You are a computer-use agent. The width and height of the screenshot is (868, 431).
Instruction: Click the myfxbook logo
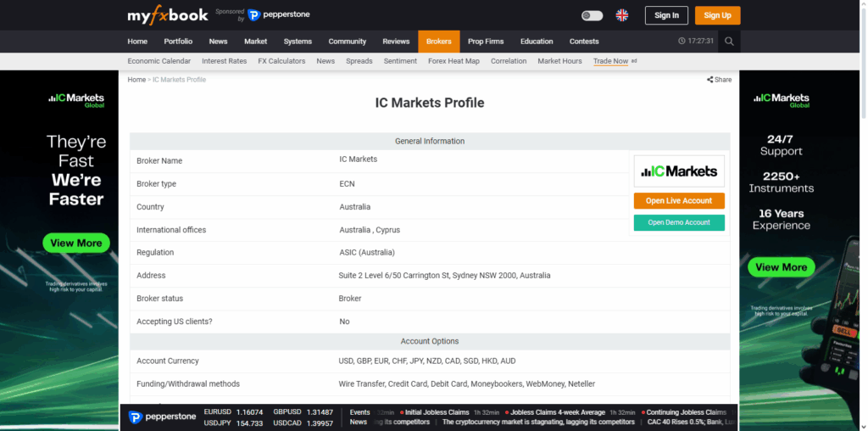tap(168, 15)
